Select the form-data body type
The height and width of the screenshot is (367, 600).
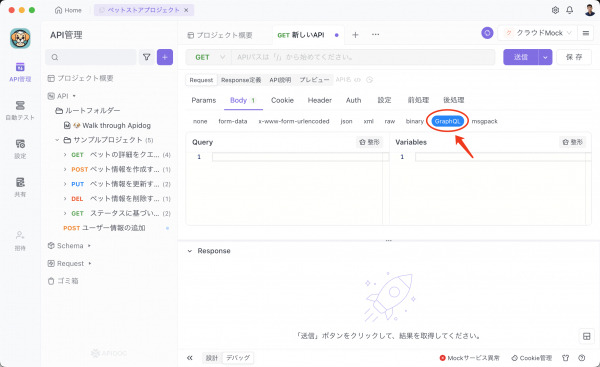pyautogui.click(x=233, y=121)
